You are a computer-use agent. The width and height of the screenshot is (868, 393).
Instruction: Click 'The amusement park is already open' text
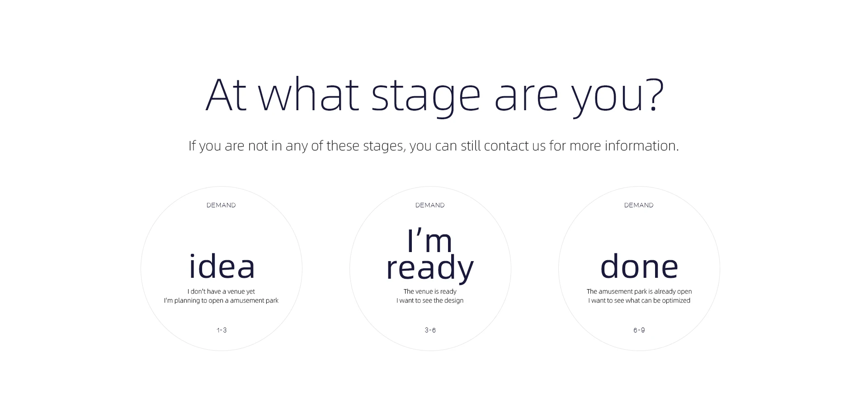point(639,291)
